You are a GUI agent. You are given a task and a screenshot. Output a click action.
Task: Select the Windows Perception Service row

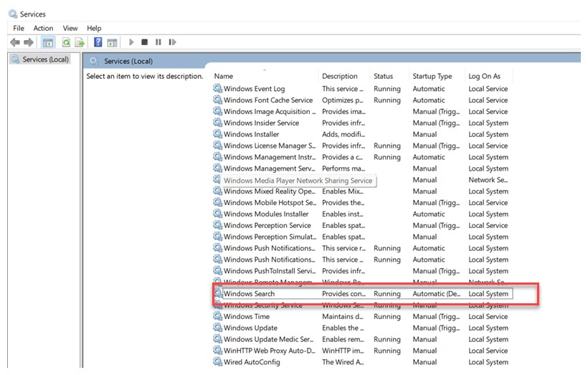(x=362, y=225)
